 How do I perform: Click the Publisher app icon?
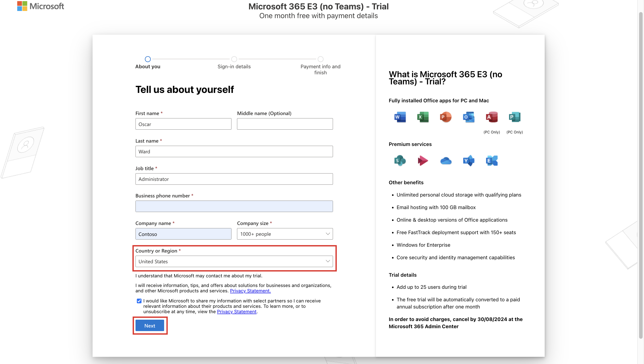coord(515,117)
